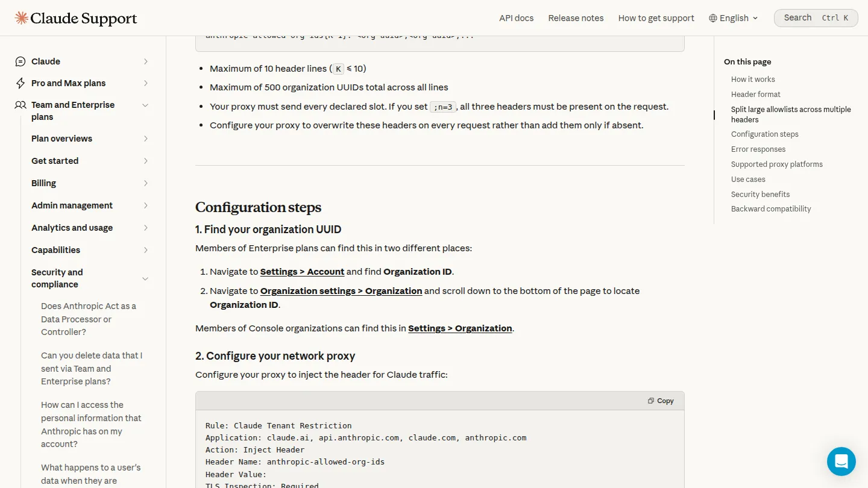Follow the Settings > Account link

(302, 272)
